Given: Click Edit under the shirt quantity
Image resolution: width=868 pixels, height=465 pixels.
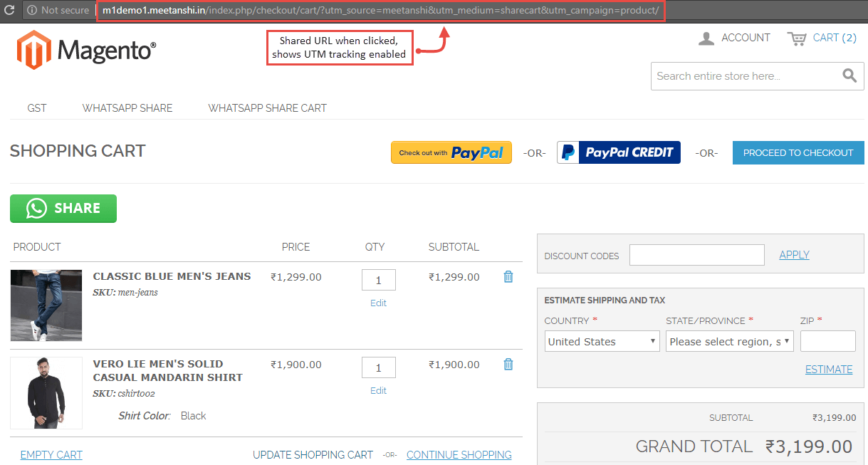Looking at the screenshot, I should click(x=378, y=390).
